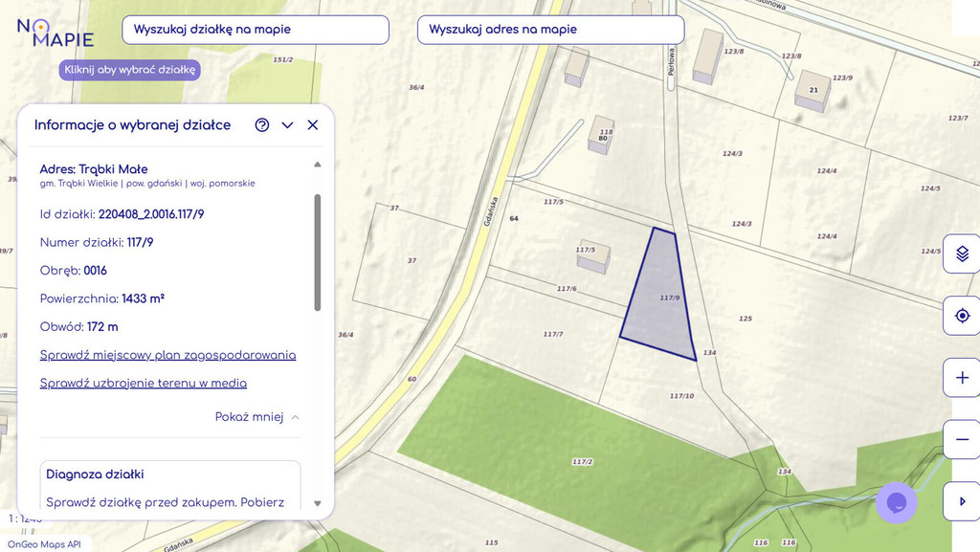Collapse the parcel info panel chevron
The image size is (980, 552).
point(287,125)
